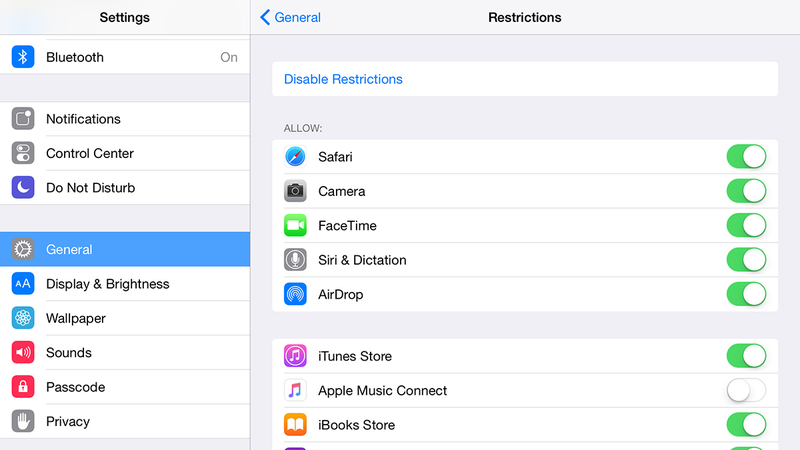Open Display & Brightness settings
The width and height of the screenshot is (800, 450).
(x=125, y=284)
